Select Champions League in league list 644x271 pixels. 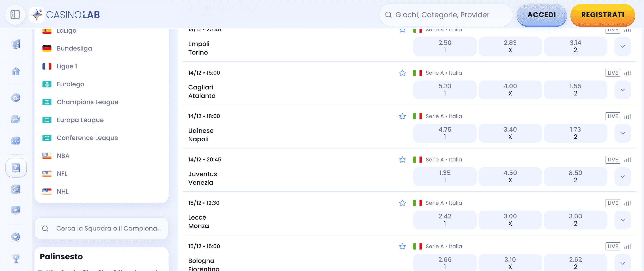(87, 102)
